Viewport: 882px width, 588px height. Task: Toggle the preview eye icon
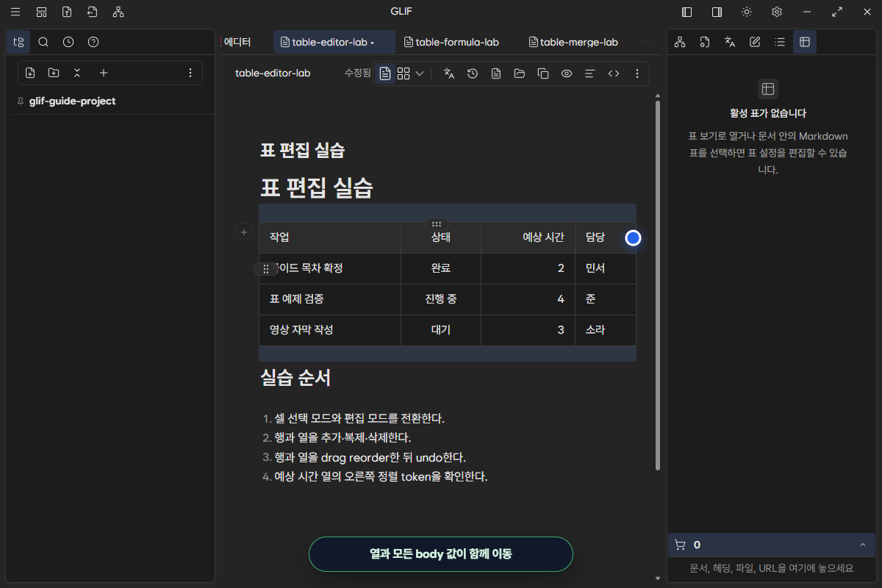click(x=567, y=73)
